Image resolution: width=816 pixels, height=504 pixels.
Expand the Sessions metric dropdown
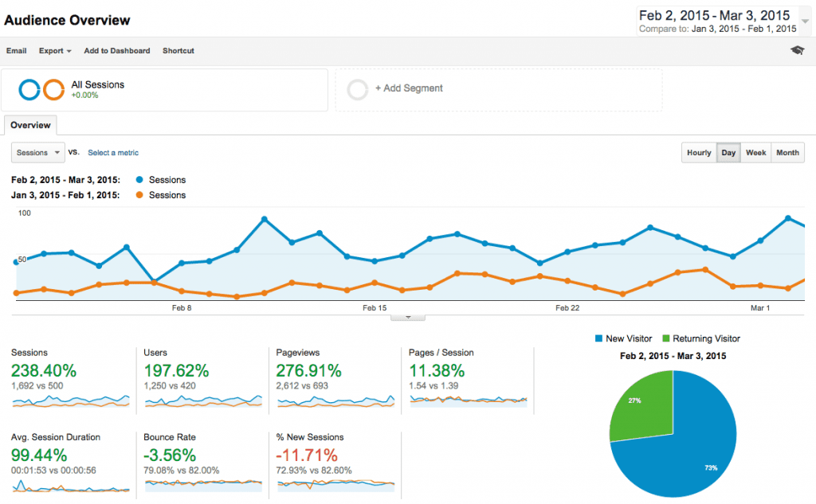point(37,153)
